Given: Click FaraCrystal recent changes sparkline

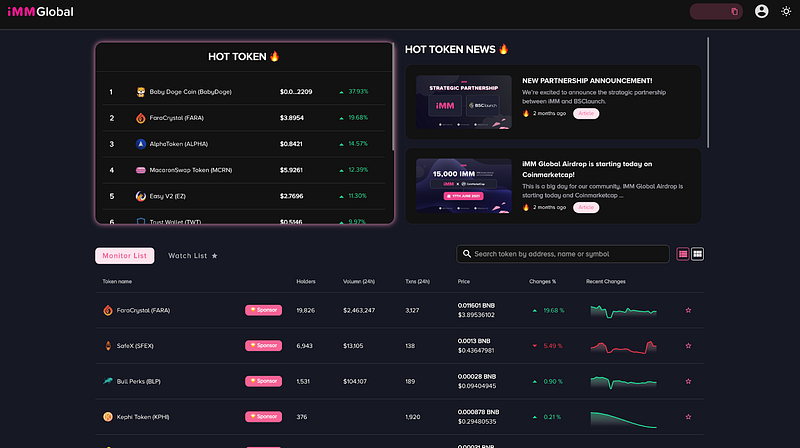Looking at the screenshot, I should [x=623, y=311].
